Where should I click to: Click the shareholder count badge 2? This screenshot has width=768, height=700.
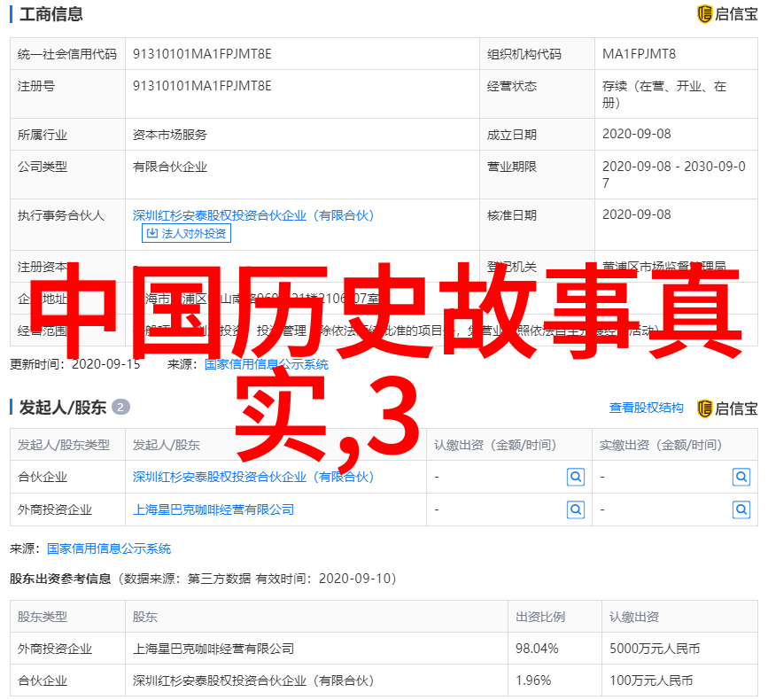tap(120, 407)
